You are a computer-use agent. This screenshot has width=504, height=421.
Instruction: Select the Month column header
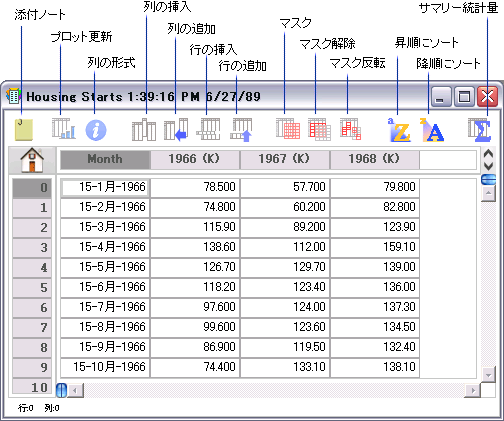pos(105,159)
